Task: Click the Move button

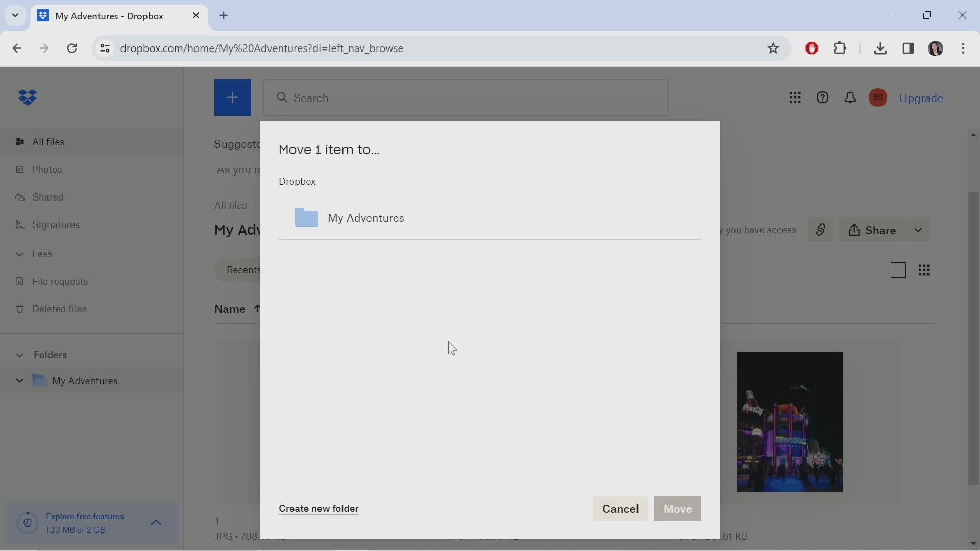Action: (x=678, y=509)
